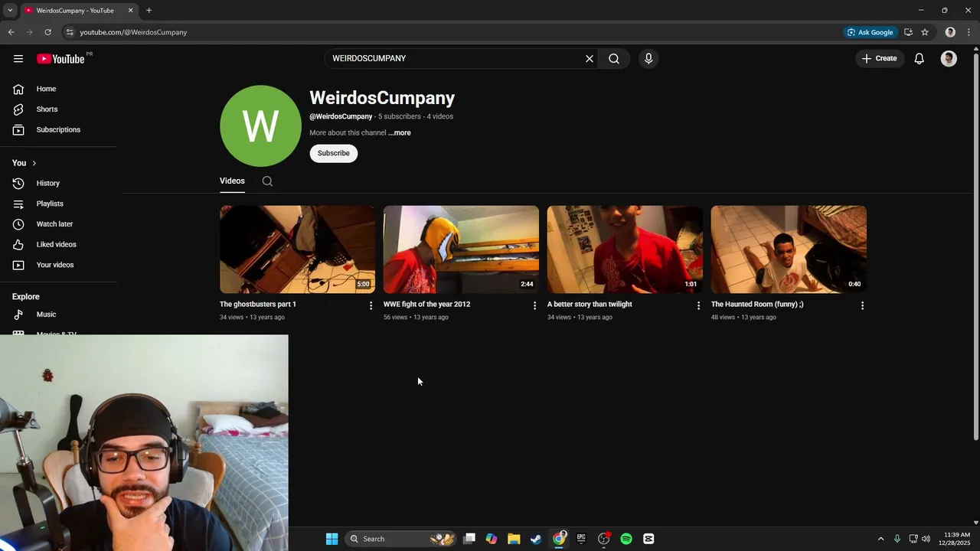Click the YouTube logo
980x551 pixels.
tap(60, 59)
